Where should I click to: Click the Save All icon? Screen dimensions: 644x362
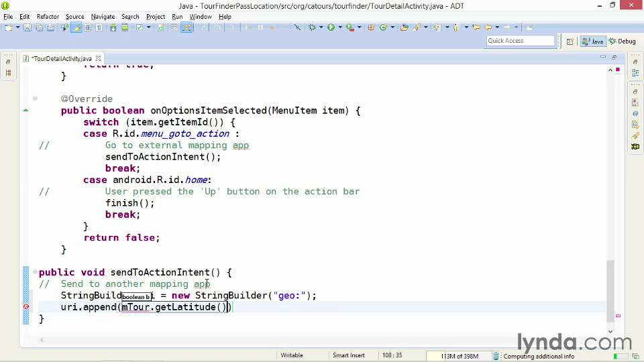(x=39, y=27)
